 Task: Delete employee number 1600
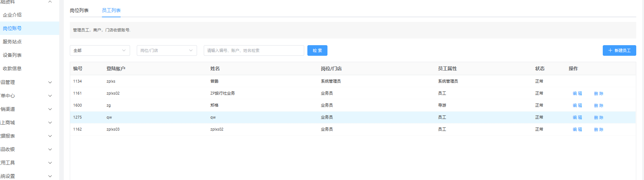tap(599, 106)
